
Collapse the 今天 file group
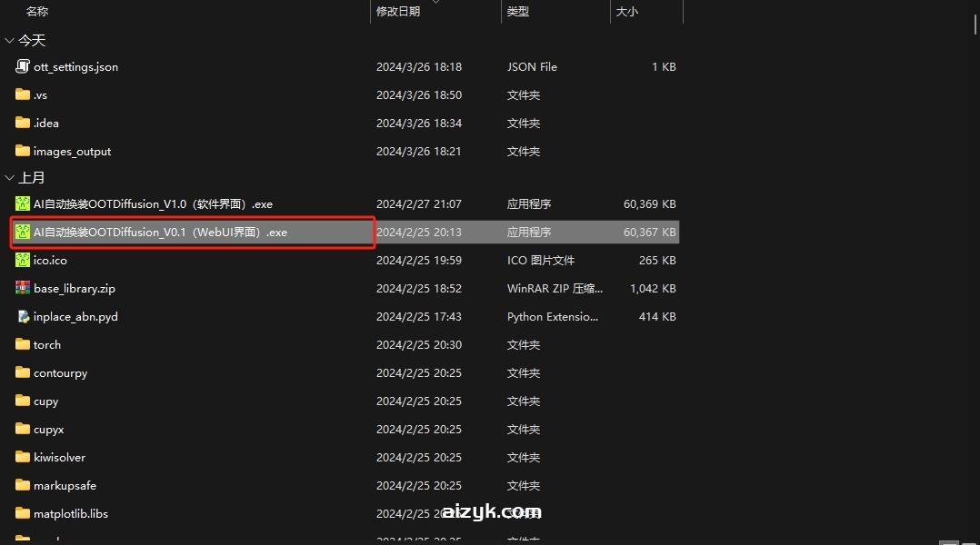[x=9, y=40]
